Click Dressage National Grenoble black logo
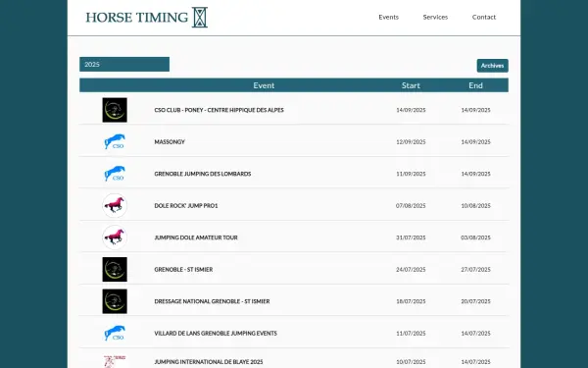588x368 pixels. point(115,301)
